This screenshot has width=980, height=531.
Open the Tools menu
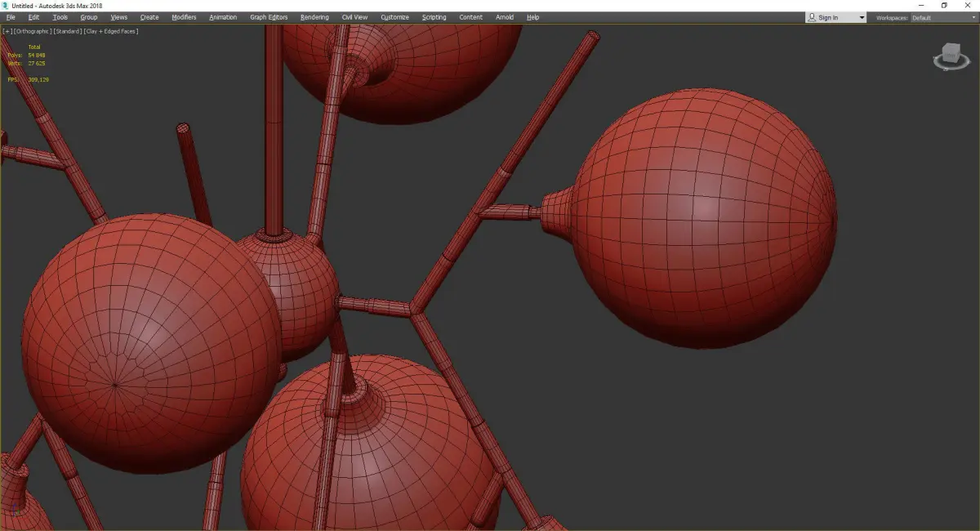60,17
